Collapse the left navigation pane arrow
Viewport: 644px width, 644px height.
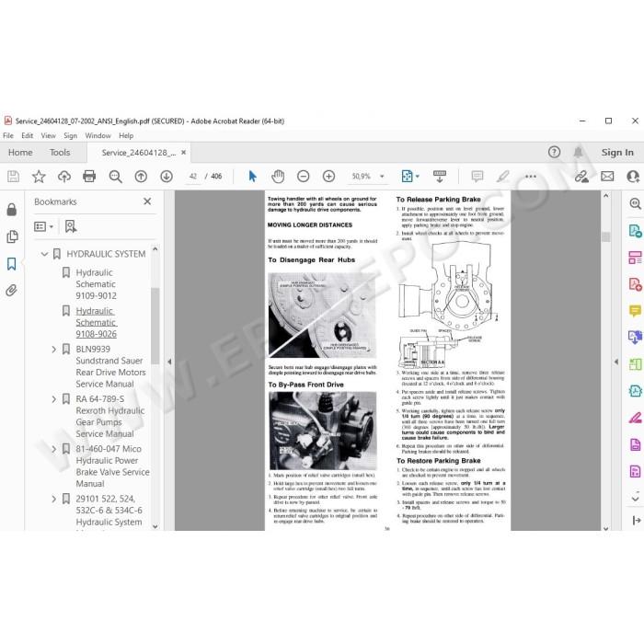pyautogui.click(x=169, y=362)
